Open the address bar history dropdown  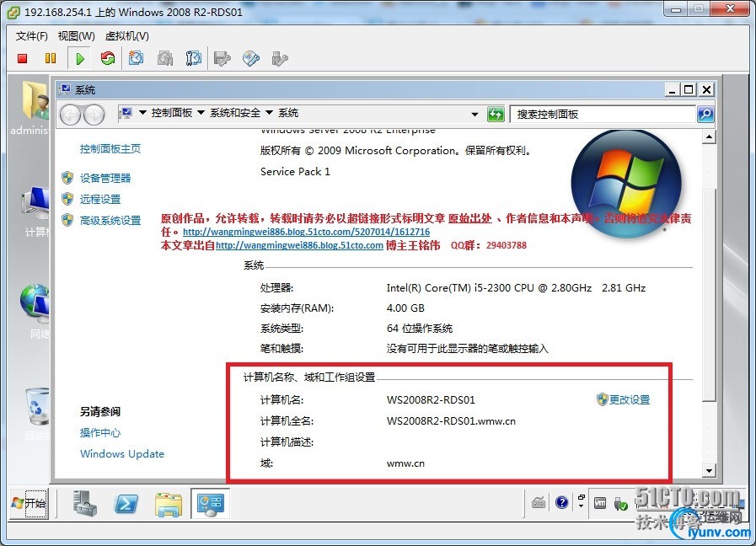pos(475,115)
